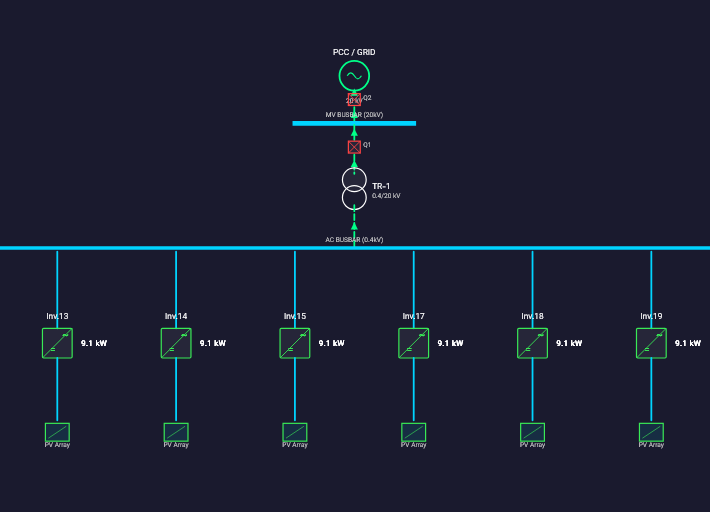Toggle the Q2 circuit breaker
The image size is (710, 512).
(x=354, y=100)
